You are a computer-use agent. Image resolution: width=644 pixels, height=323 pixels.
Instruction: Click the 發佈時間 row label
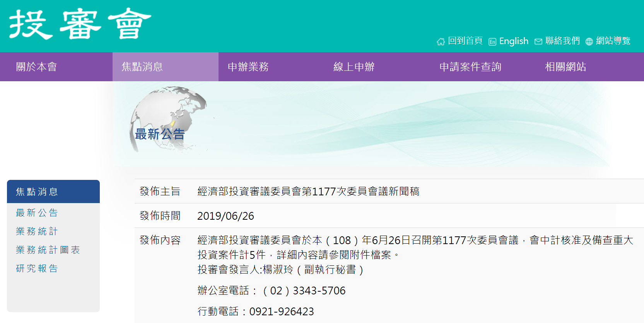click(160, 216)
